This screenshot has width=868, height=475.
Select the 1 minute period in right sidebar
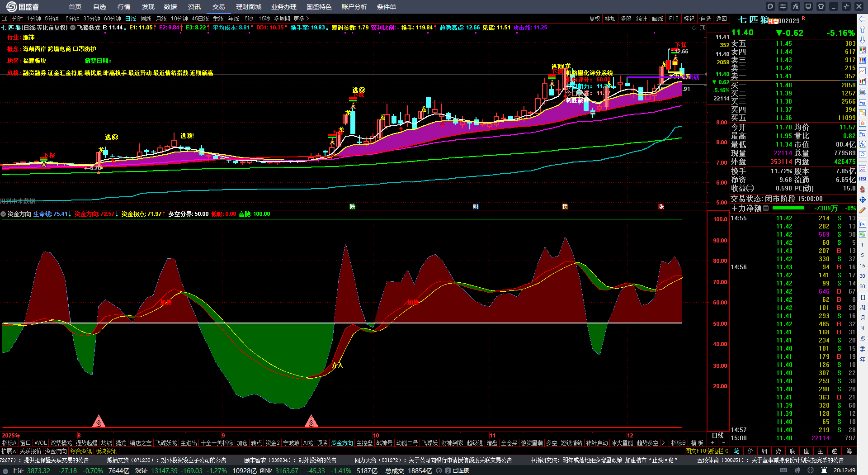[863, 245]
